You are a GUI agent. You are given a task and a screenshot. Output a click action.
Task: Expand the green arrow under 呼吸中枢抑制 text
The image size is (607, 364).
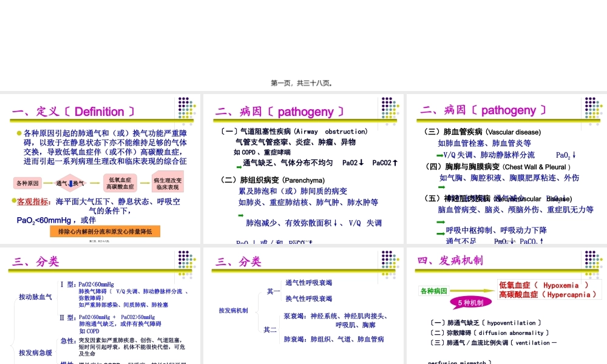[441, 233]
